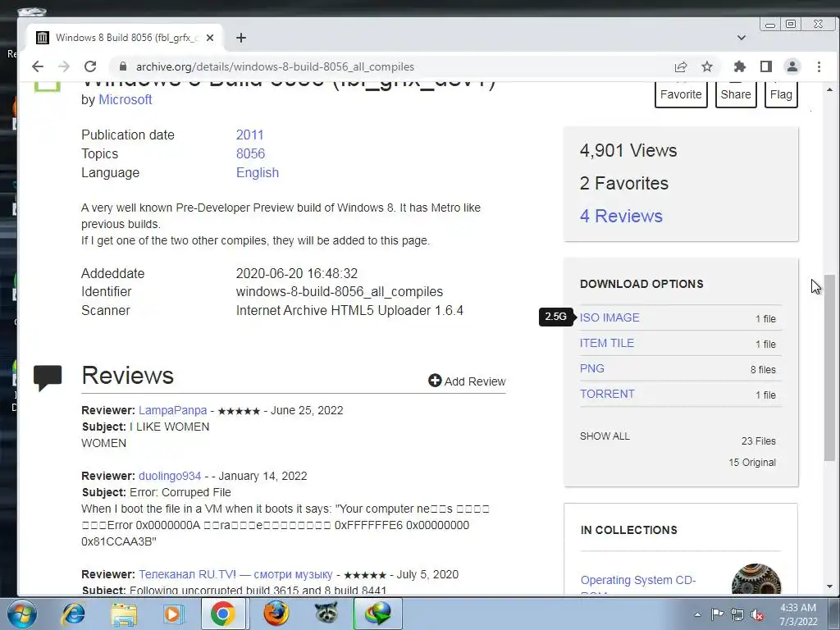Click the Addeddate value 2020-06-20 16:48:32
The image size is (840, 630).
[297, 274]
